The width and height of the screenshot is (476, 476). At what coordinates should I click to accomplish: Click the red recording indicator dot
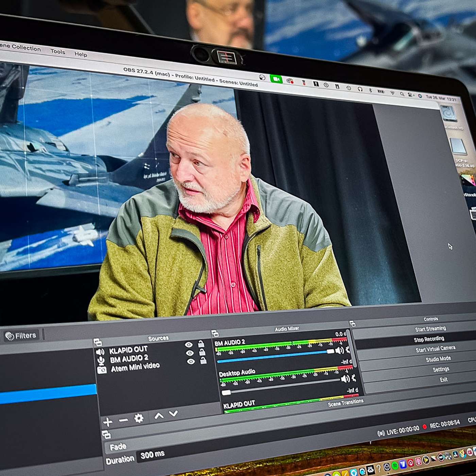424,427
